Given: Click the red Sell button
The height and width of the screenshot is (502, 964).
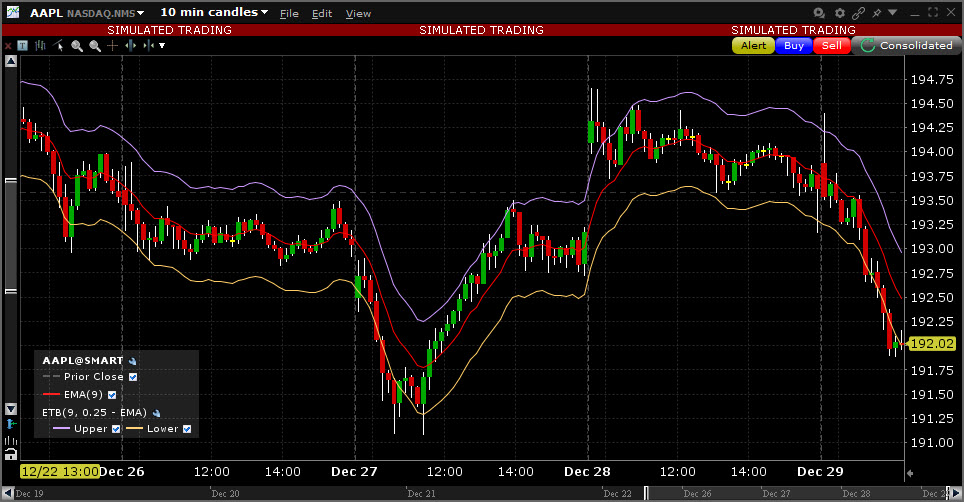Looking at the screenshot, I should pos(832,45).
